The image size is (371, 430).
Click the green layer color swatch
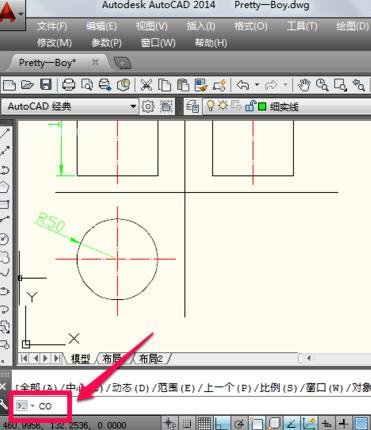click(262, 107)
